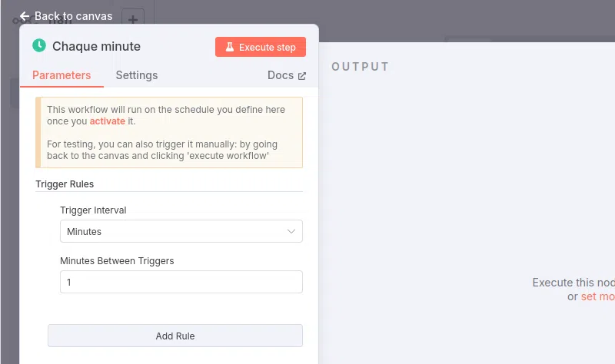Click the 'Trigger Interval' field label
The height and width of the screenshot is (364, 615).
pos(93,210)
